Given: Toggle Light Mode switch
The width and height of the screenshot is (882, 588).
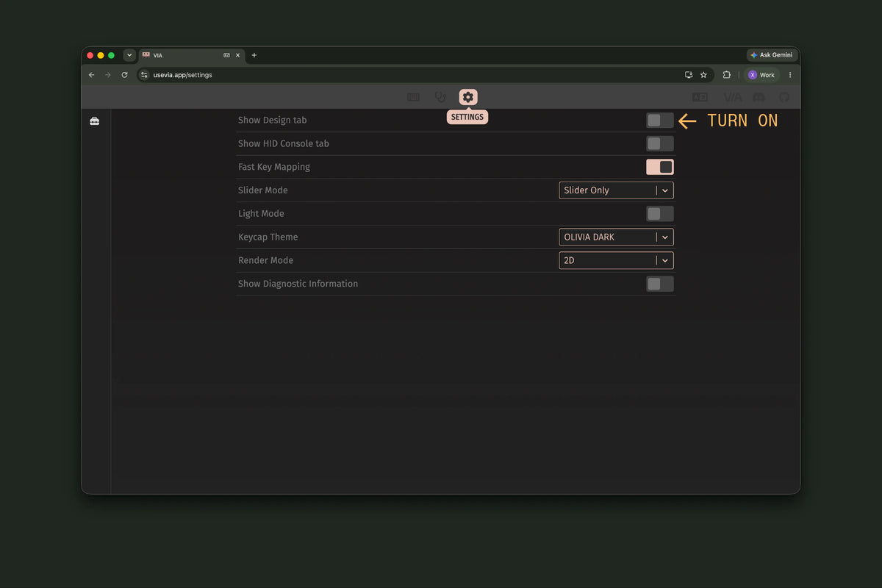Looking at the screenshot, I should [x=660, y=214].
